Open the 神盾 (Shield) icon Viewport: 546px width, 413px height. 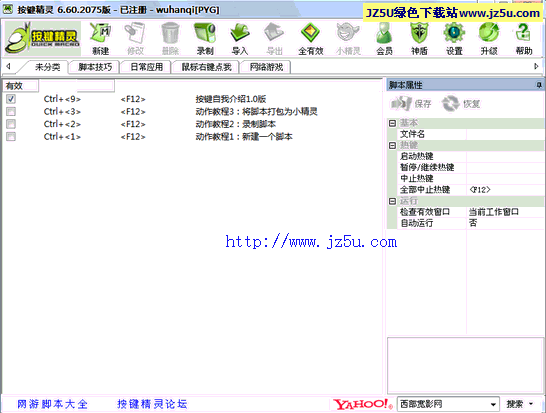pyautogui.click(x=419, y=38)
